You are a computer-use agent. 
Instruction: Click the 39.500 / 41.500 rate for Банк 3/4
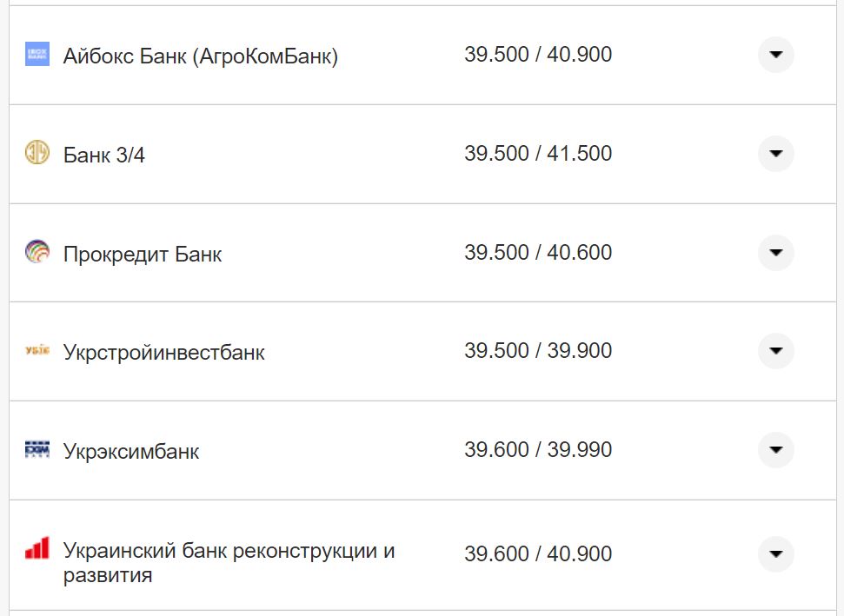(x=539, y=153)
